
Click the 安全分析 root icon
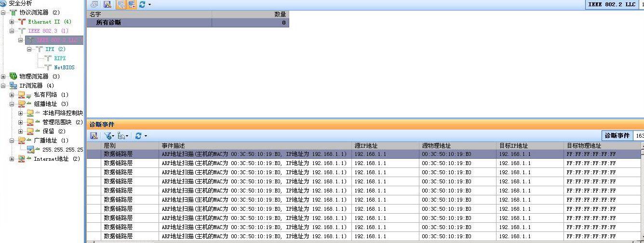[x=3, y=3]
